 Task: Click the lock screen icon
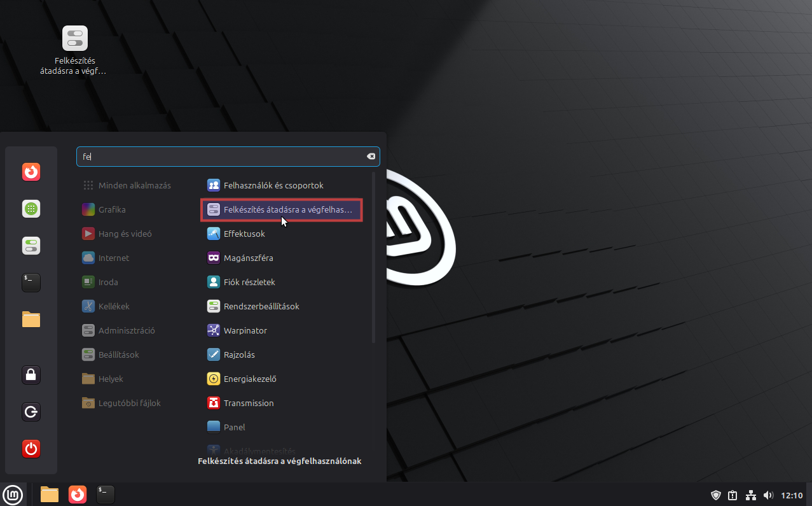(x=31, y=375)
